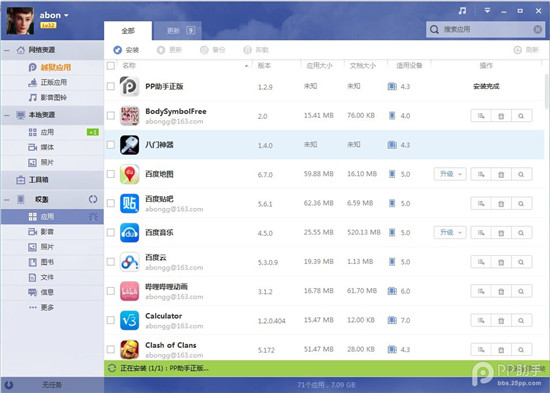
Task: Open the abon account dropdown arrow
Action: [66, 15]
